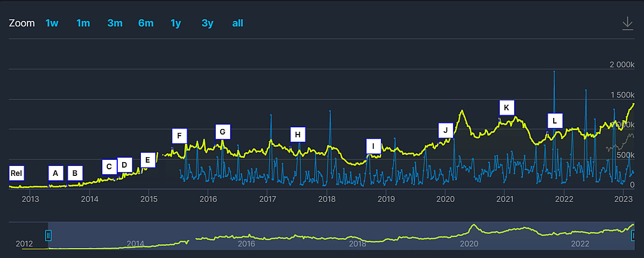This screenshot has height=258, width=644.
Task: Set zoom range to 1w
Action: tap(52, 23)
